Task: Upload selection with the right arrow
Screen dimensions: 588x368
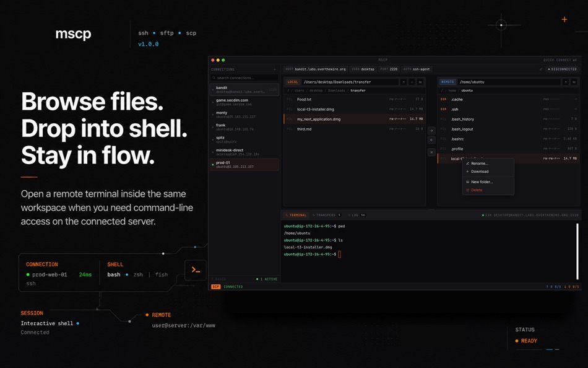Action: coord(431,131)
